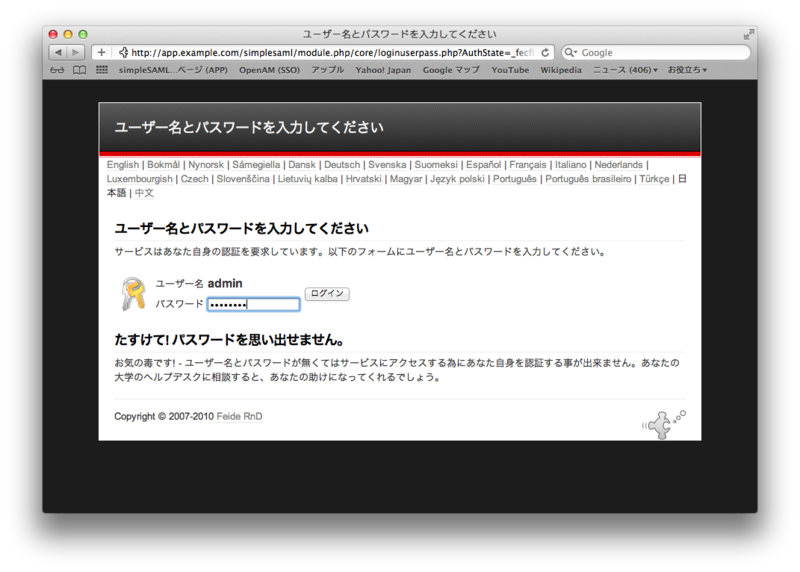Open Top Sites grid icon
The height and width of the screenshot is (572, 800).
click(x=101, y=70)
